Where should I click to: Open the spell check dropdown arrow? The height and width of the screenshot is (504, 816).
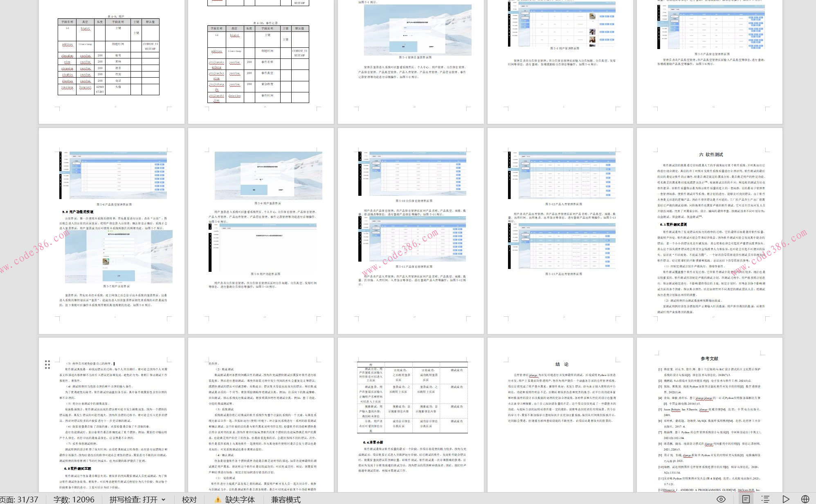click(163, 500)
